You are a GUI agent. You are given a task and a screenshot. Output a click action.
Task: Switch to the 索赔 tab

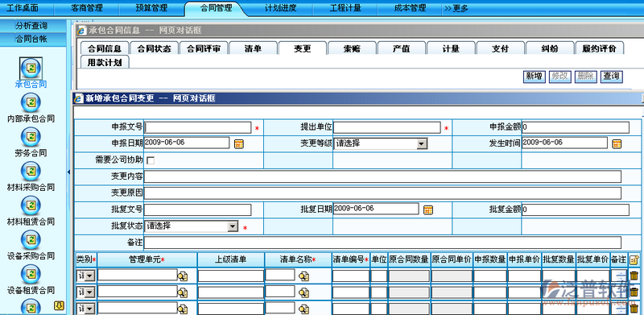point(352,48)
